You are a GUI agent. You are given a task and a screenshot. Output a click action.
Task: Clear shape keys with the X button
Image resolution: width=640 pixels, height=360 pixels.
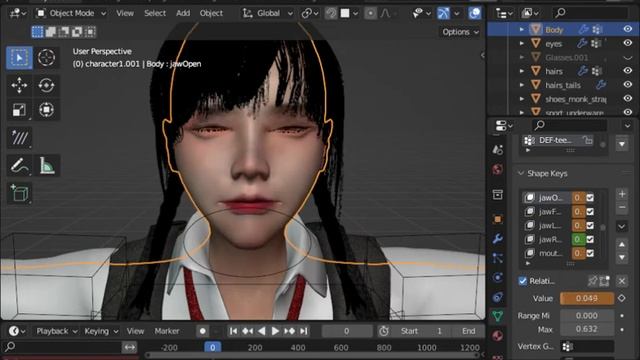(622, 281)
